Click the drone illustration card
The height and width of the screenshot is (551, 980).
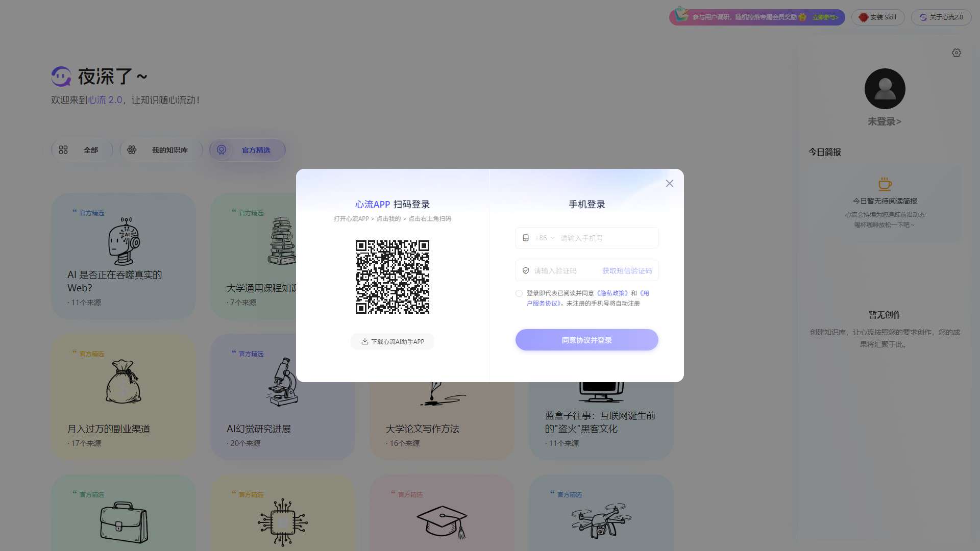(x=601, y=513)
